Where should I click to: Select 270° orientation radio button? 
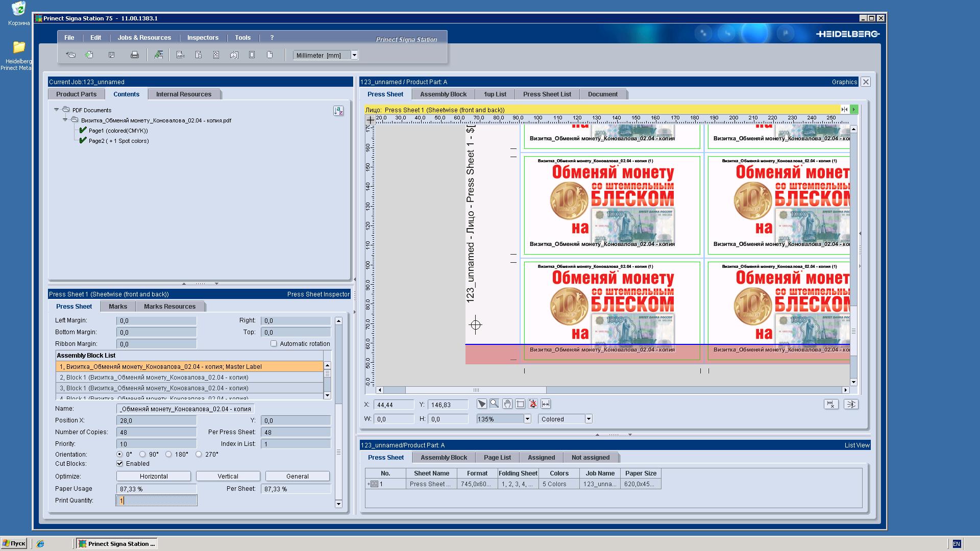199,454
